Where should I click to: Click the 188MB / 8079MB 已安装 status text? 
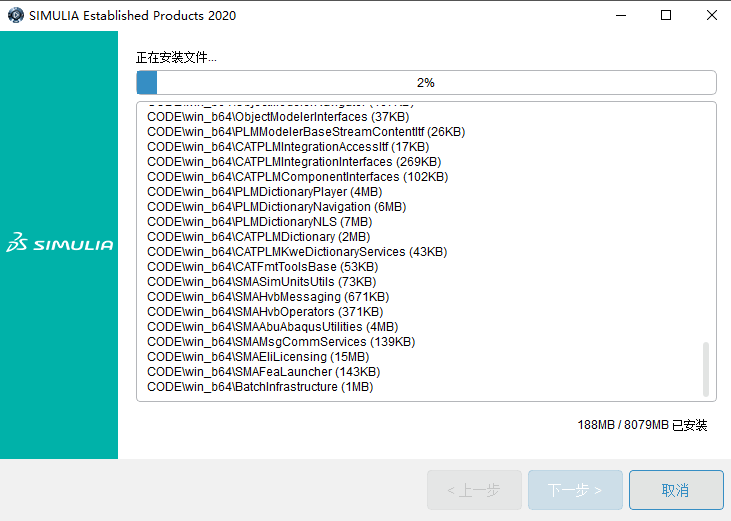(x=642, y=425)
